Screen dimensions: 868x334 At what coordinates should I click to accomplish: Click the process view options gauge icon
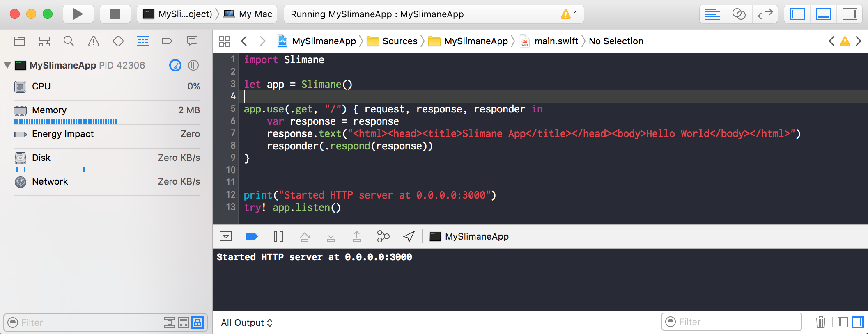click(x=175, y=65)
